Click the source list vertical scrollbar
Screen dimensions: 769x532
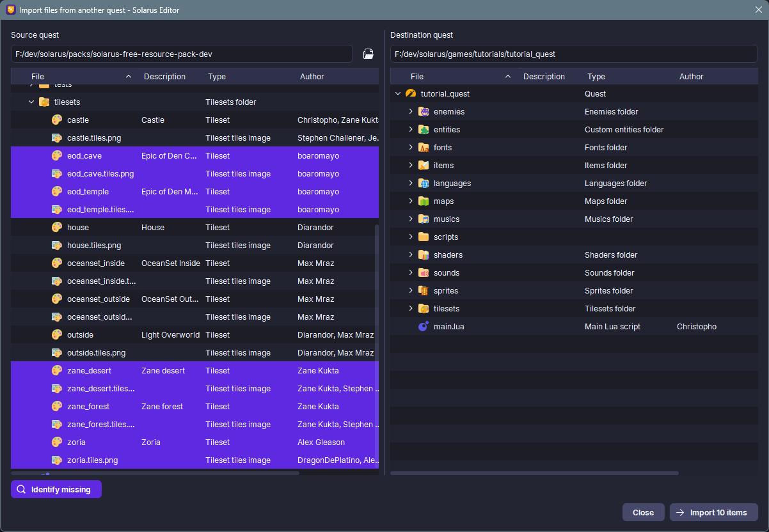pyautogui.click(x=376, y=345)
